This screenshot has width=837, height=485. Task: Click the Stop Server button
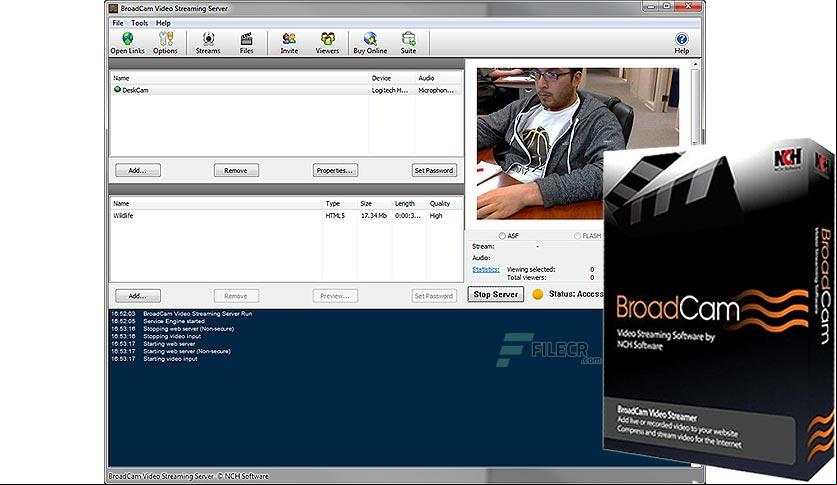(496, 294)
